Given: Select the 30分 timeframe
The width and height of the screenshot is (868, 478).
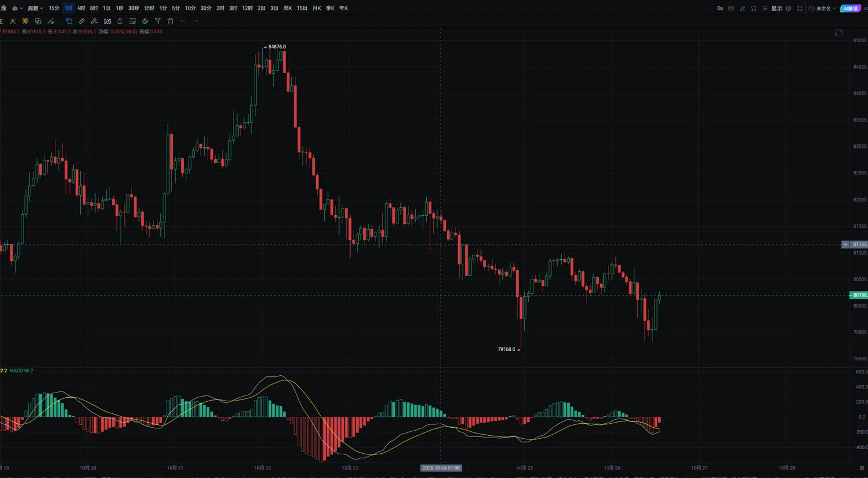Looking at the screenshot, I should [206, 9].
